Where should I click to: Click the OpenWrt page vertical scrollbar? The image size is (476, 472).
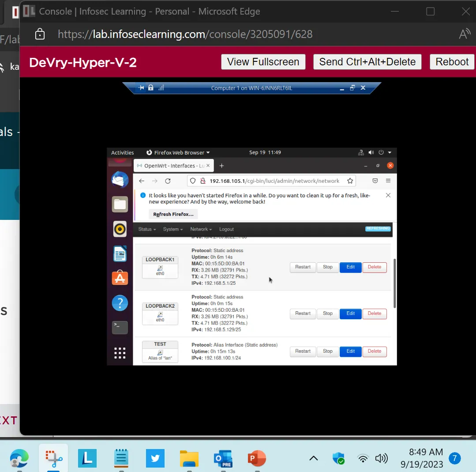(395, 283)
